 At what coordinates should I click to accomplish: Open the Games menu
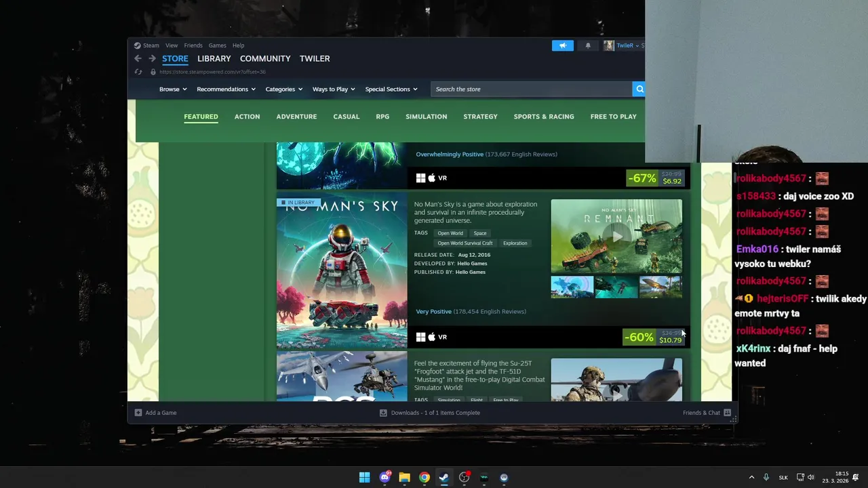(x=217, y=45)
